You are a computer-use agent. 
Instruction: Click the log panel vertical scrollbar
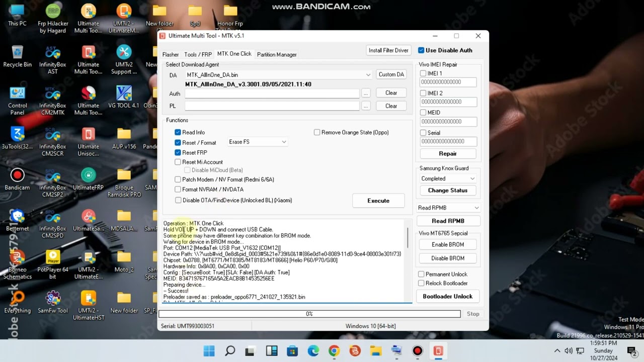click(x=408, y=238)
